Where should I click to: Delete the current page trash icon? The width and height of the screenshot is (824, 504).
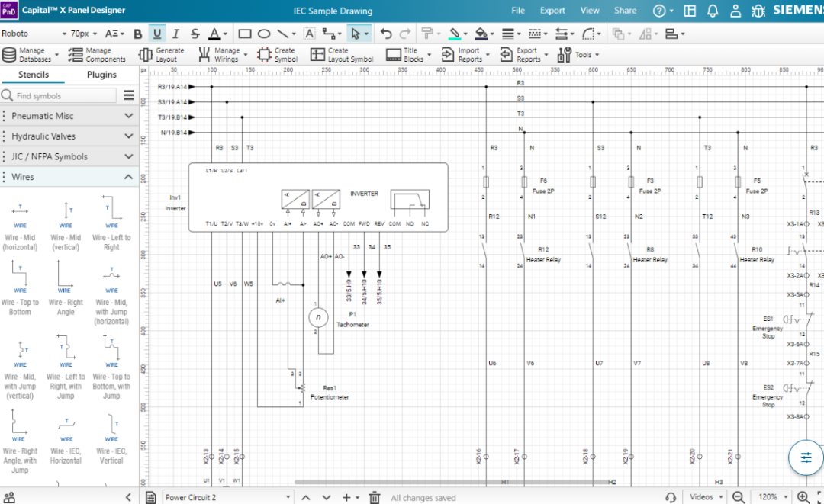(x=374, y=497)
